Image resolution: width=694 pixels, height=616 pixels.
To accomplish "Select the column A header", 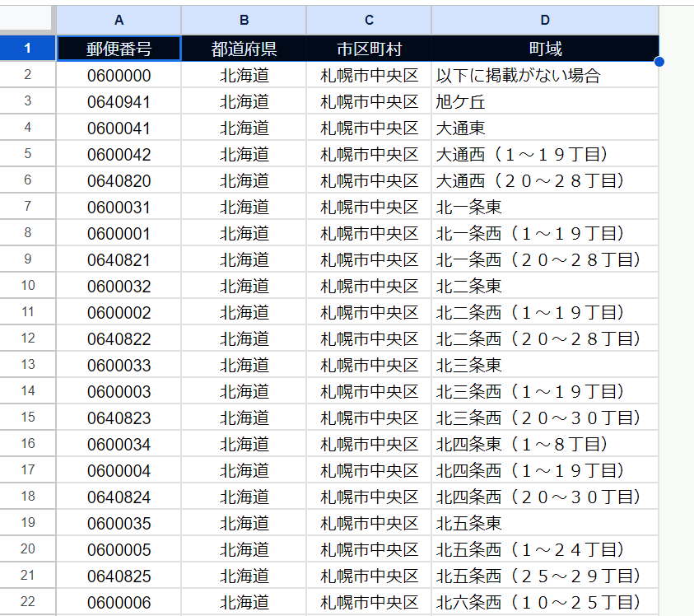I will coord(119,20).
